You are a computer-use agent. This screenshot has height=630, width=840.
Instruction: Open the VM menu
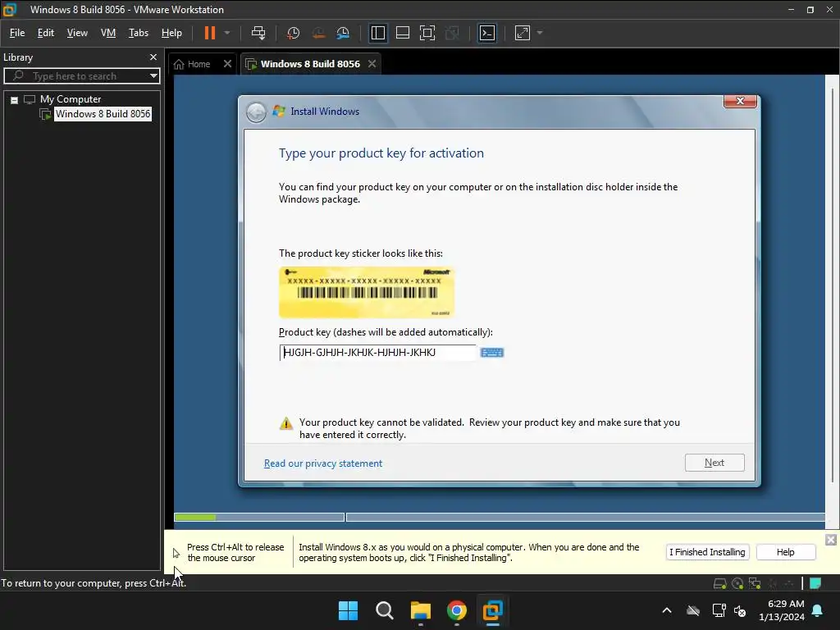click(x=108, y=33)
